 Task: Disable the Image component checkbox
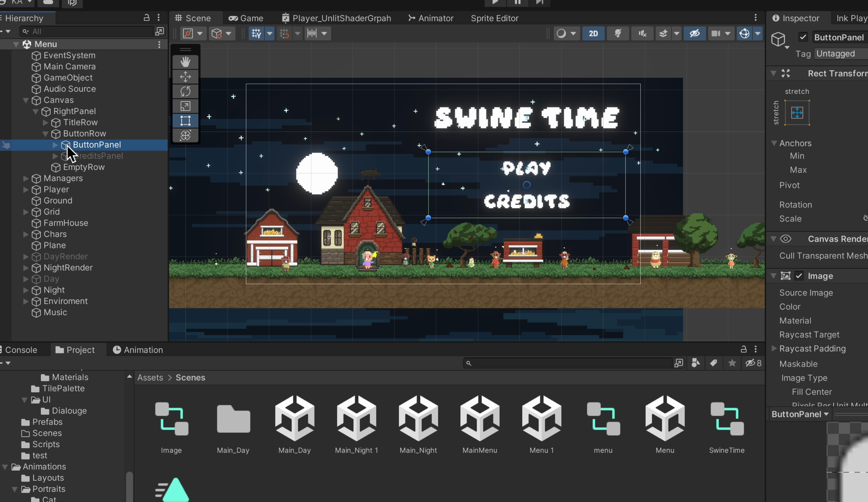coord(799,276)
